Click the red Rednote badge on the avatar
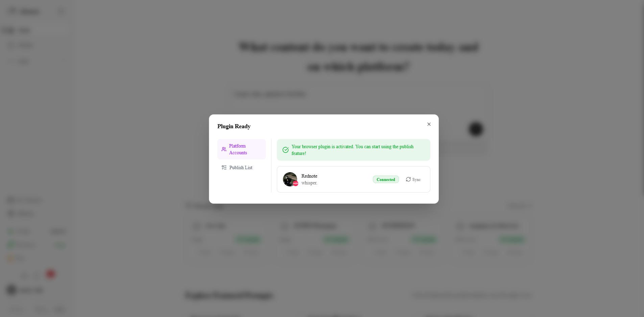The image size is (644, 317). (x=295, y=183)
